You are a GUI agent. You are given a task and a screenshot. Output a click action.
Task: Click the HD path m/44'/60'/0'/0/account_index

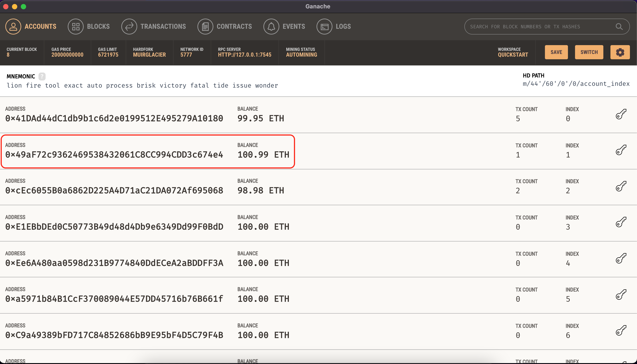(x=576, y=84)
